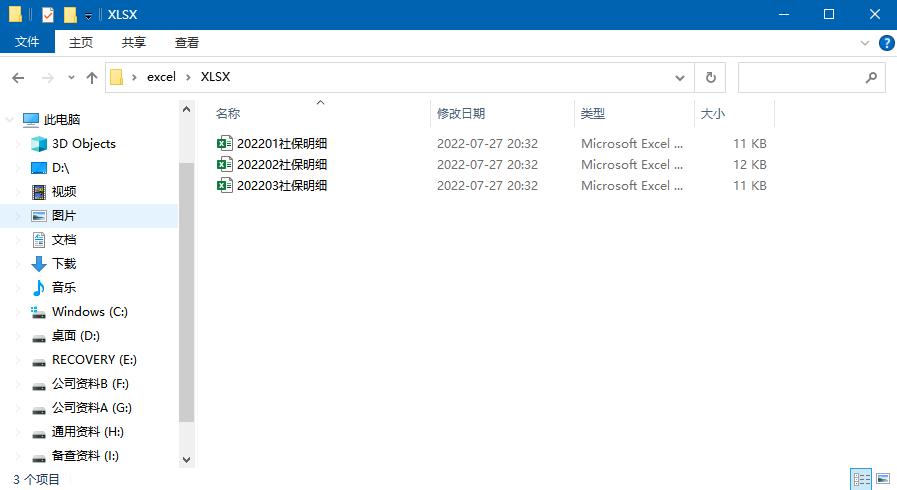Select 此电脑 in navigation pane
The image size is (897, 490).
click(x=62, y=119)
